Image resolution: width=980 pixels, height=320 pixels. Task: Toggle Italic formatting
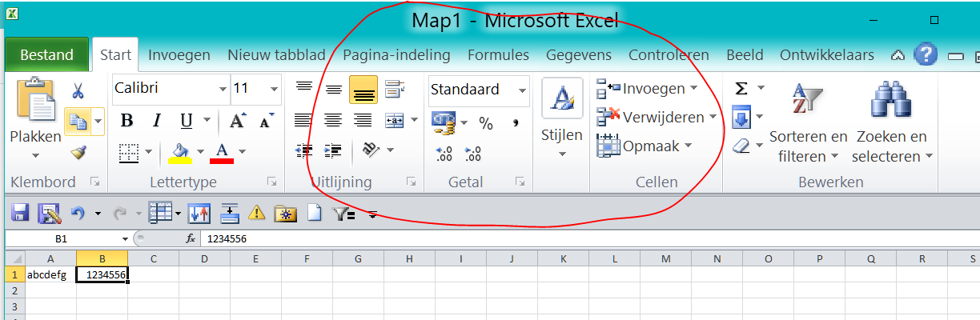click(157, 121)
